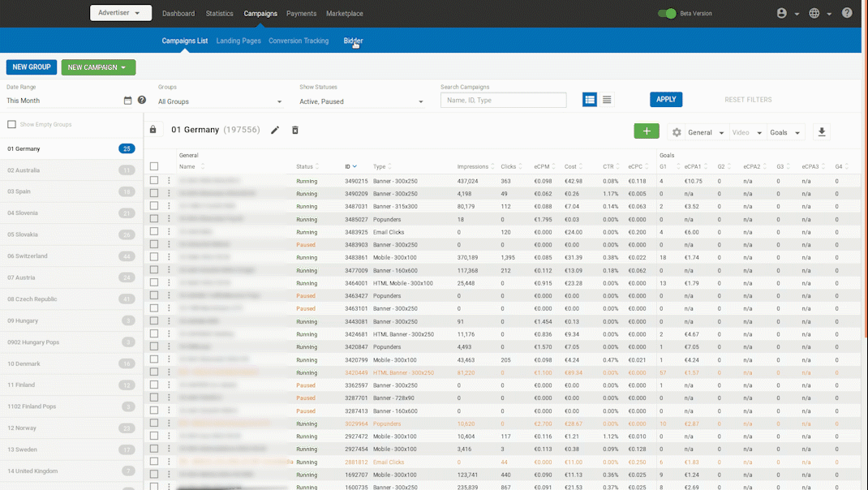Open the Show Statuses dropdown
868x490 pixels.
pyautogui.click(x=362, y=101)
